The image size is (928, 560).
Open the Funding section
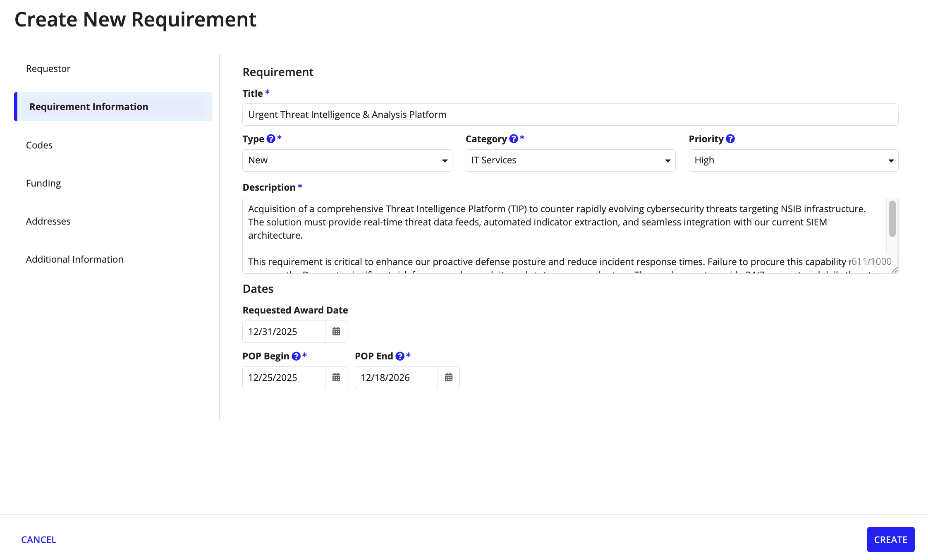[x=43, y=183]
